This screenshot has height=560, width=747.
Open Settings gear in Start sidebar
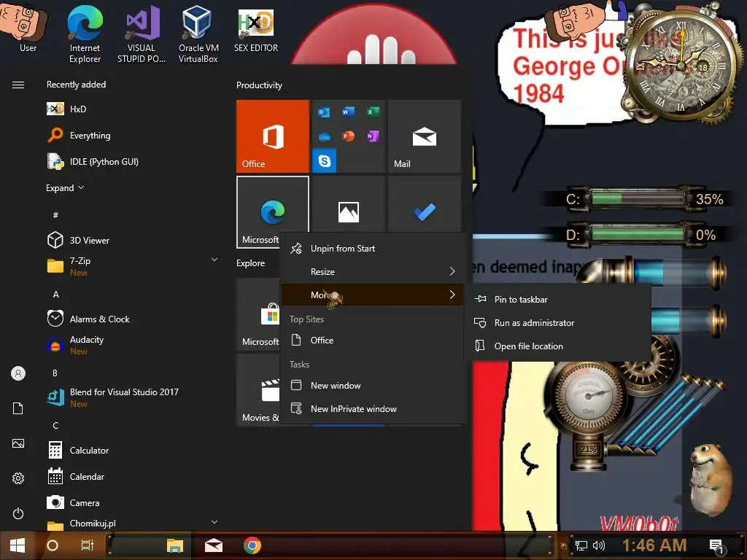18,478
